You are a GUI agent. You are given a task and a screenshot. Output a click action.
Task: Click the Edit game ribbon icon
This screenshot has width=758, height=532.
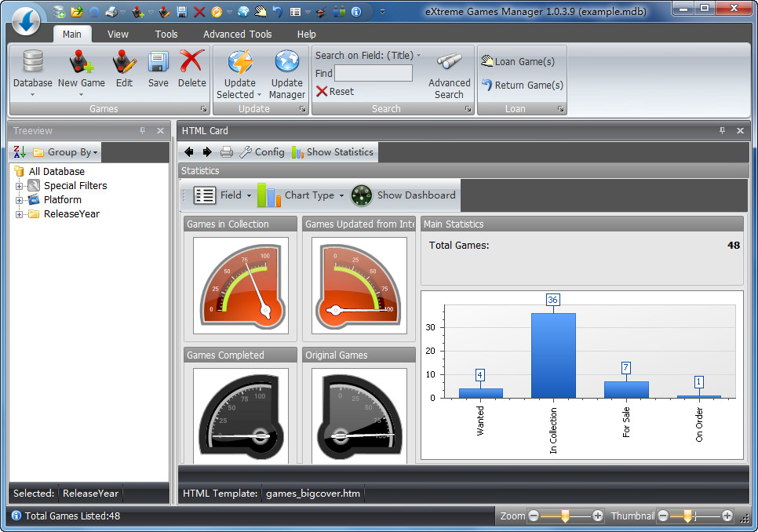[x=124, y=62]
